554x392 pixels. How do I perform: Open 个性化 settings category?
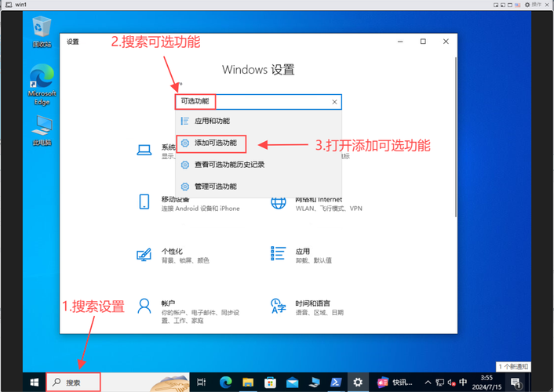(173, 256)
